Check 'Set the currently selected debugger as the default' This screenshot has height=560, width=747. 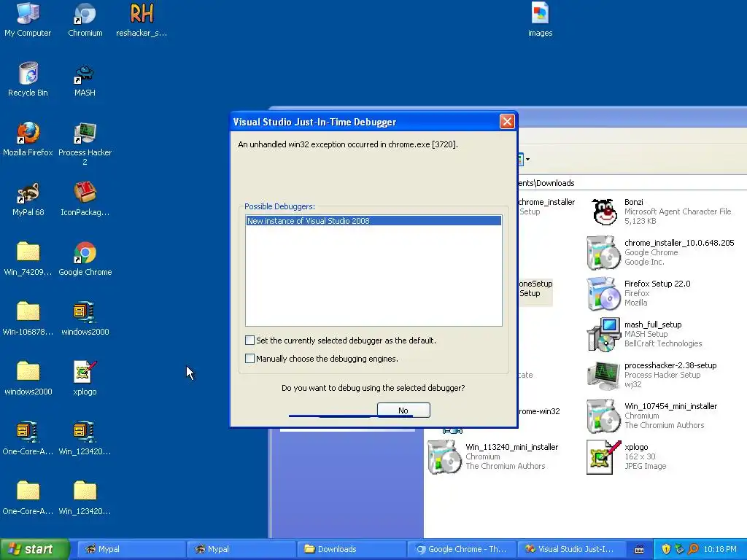pyautogui.click(x=249, y=340)
